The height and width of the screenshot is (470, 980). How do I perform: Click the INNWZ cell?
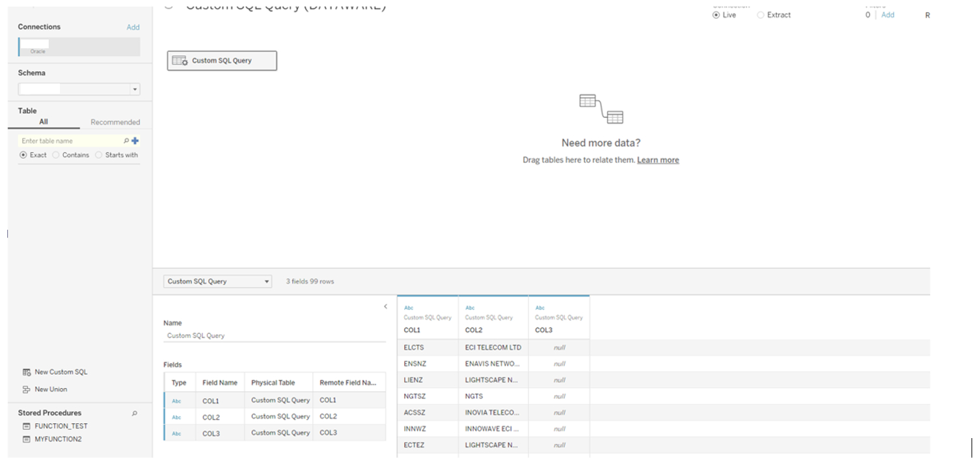pyautogui.click(x=428, y=429)
